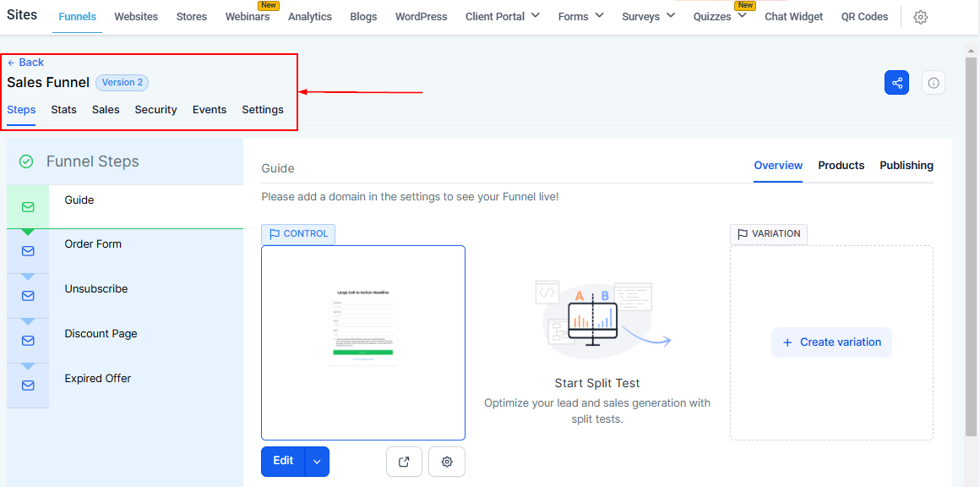Switch to the Sales funnel tab

coord(106,110)
